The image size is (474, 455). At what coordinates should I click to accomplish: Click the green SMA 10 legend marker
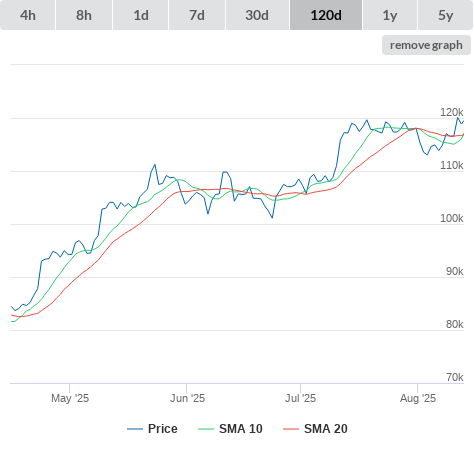coord(206,429)
